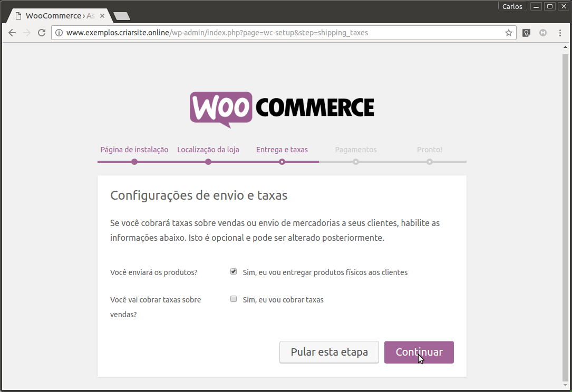Click the round M extension icon
This screenshot has height=392, width=572.
(543, 33)
